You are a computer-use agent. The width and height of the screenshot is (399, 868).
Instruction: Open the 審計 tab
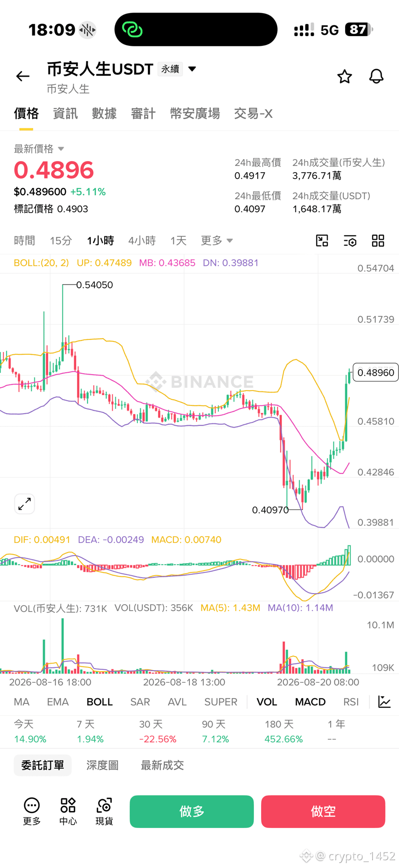pos(143,114)
